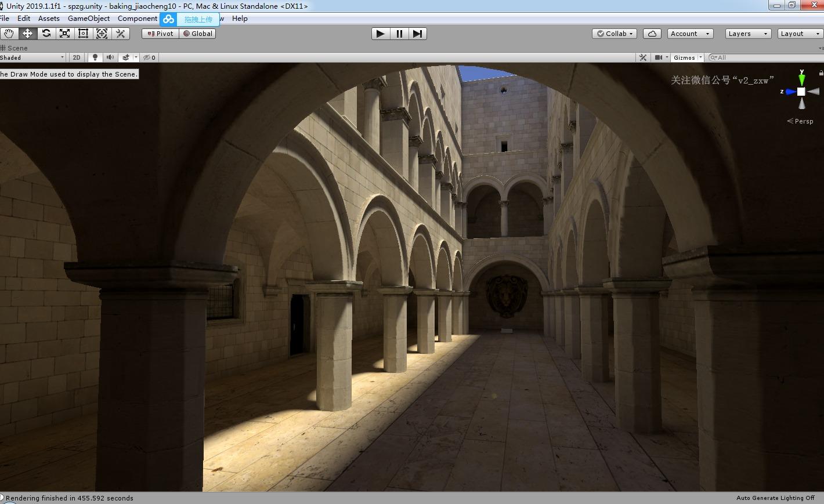
Task: Click the rendering finished status message
Action: point(70,498)
